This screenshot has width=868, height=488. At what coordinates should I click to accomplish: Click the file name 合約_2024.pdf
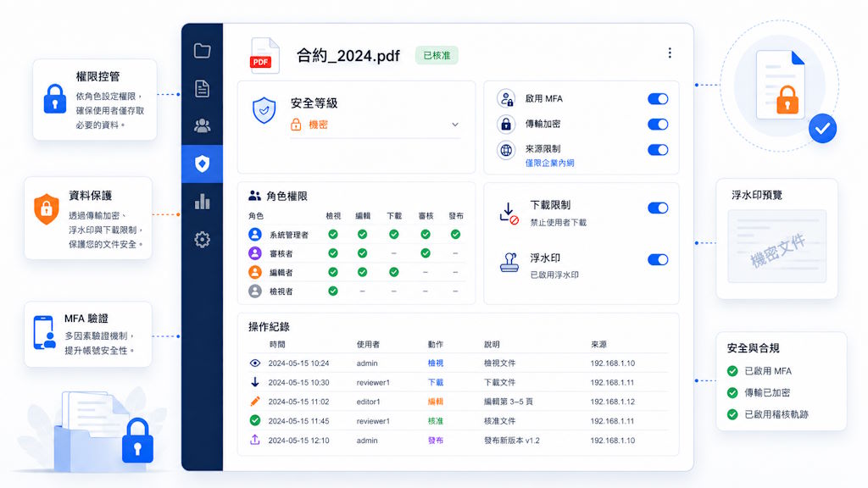click(x=348, y=55)
